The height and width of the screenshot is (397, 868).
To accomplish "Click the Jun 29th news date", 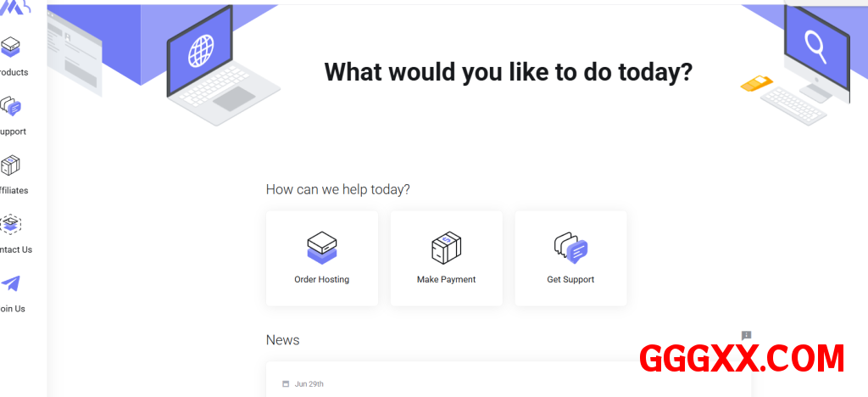I will (309, 384).
